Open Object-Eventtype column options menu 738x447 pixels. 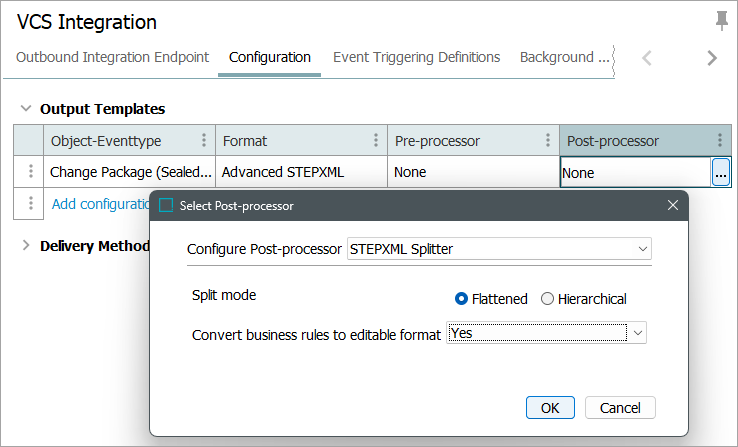[204, 141]
